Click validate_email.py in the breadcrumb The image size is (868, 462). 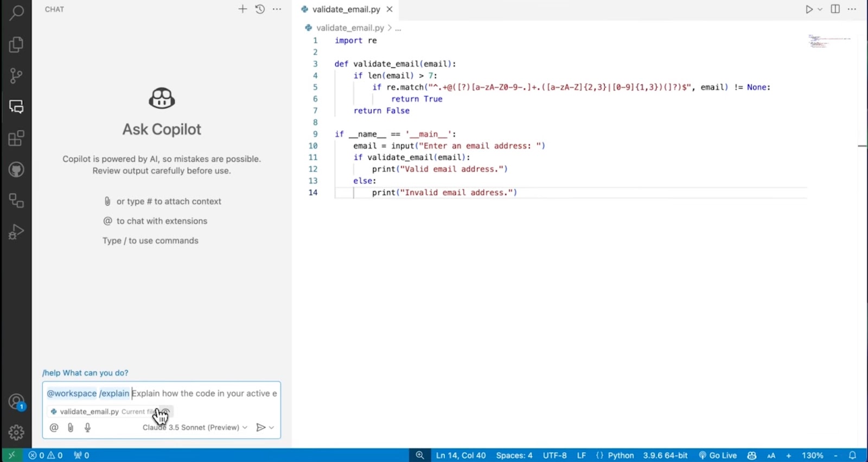pos(350,28)
